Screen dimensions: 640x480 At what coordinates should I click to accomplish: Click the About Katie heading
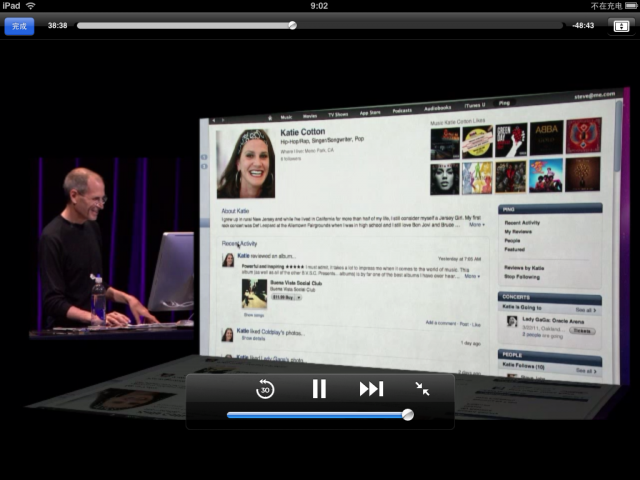235,211
